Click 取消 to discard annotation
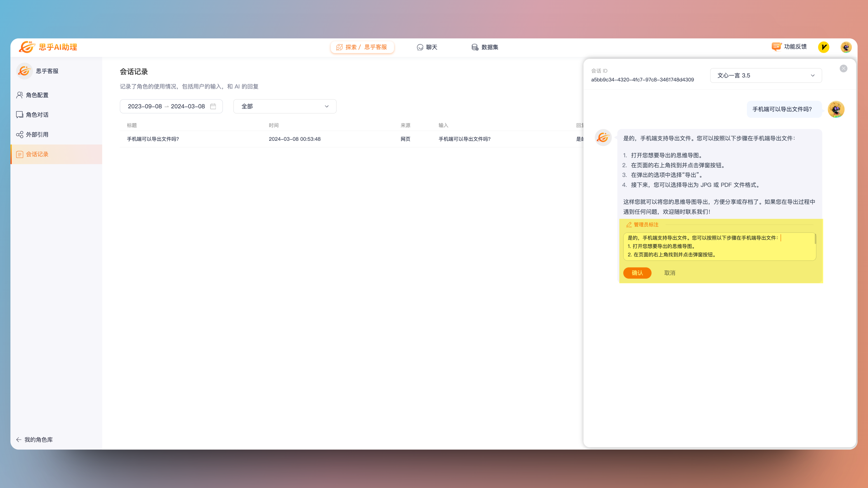This screenshot has height=488, width=868. [670, 273]
